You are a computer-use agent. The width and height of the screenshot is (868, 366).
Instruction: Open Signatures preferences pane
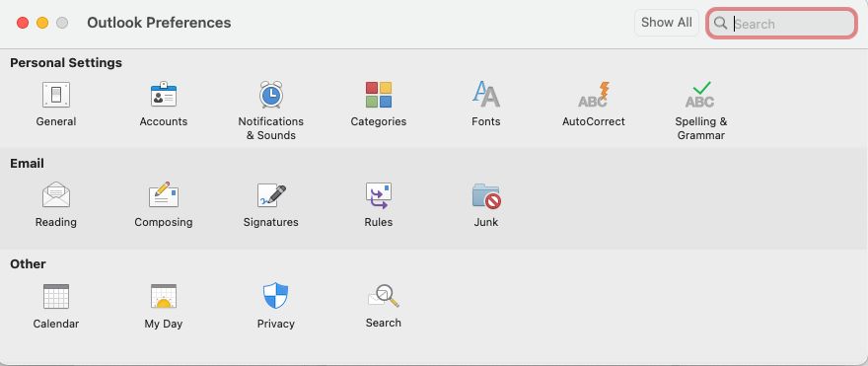[271, 195]
